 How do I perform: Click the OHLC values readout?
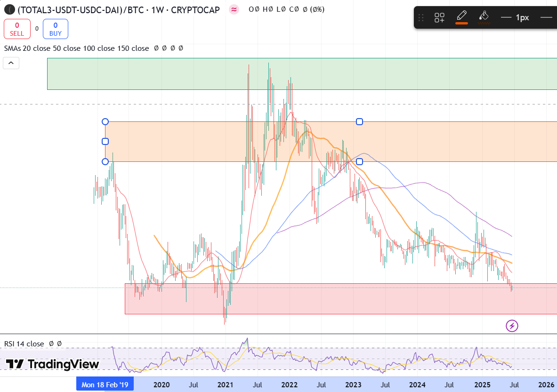coord(286,9)
